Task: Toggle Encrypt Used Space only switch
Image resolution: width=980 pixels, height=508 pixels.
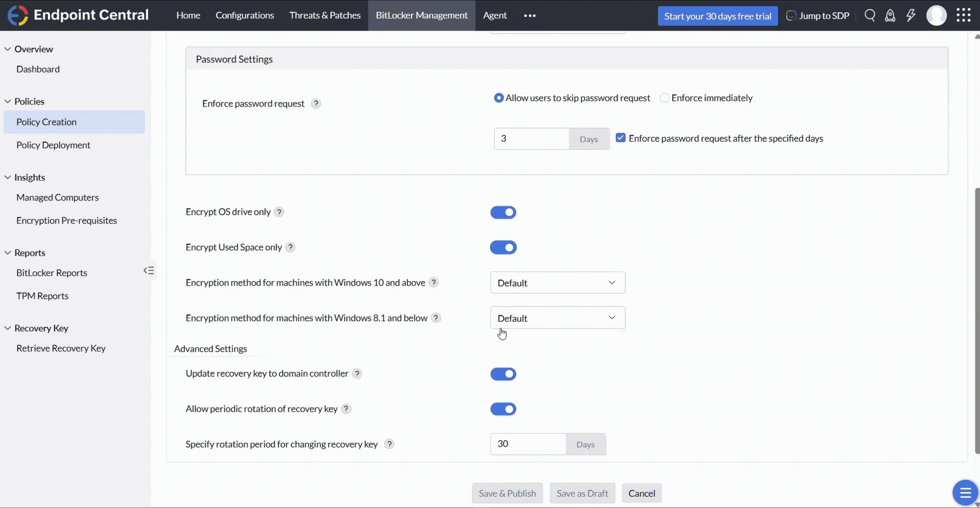Action: pyautogui.click(x=503, y=247)
